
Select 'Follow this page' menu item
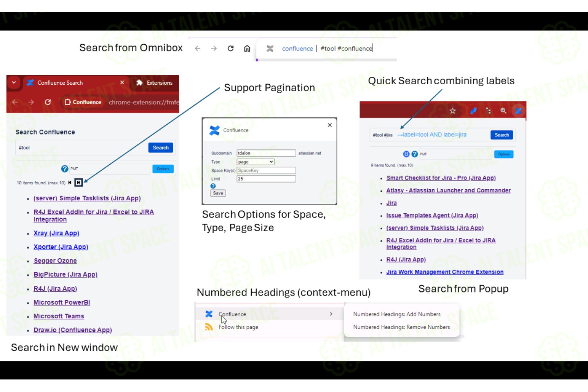(x=269, y=327)
